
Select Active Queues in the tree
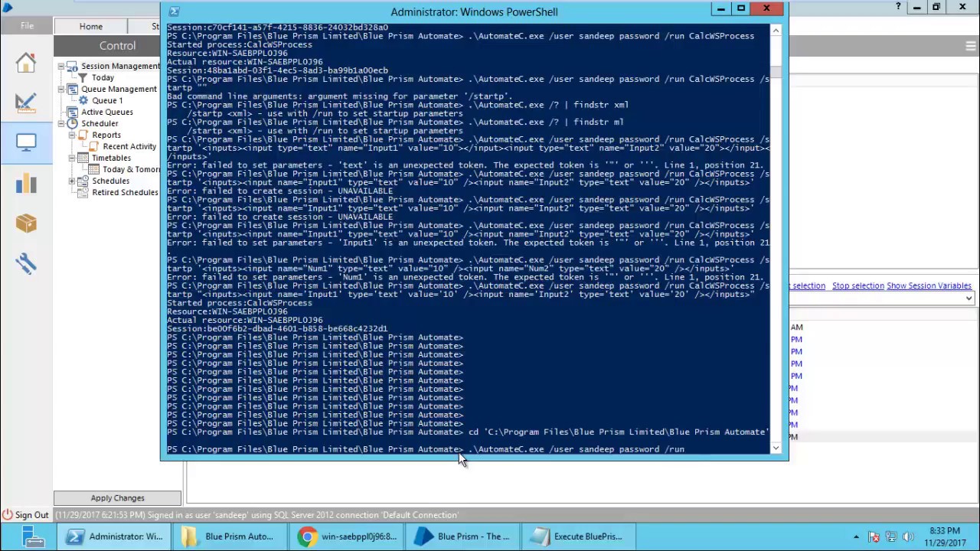(107, 112)
